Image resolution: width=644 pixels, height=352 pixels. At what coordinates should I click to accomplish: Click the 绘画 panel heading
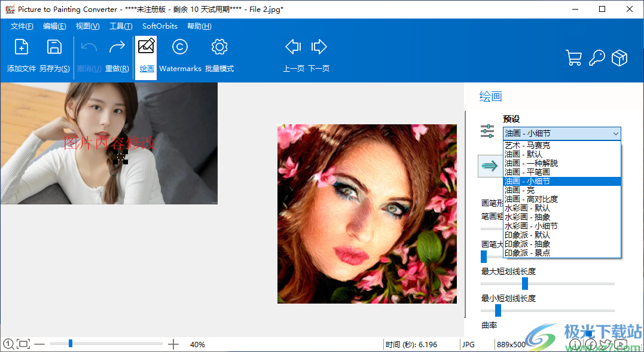tap(490, 96)
